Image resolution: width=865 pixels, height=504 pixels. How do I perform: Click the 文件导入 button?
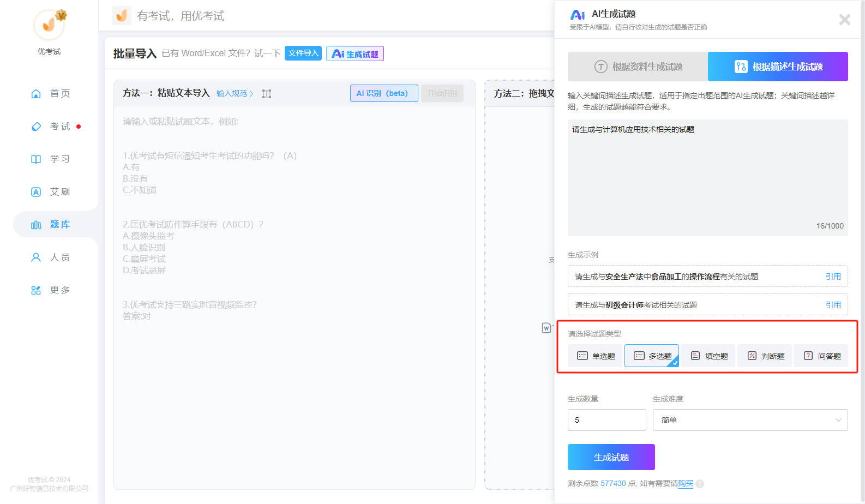tap(303, 53)
